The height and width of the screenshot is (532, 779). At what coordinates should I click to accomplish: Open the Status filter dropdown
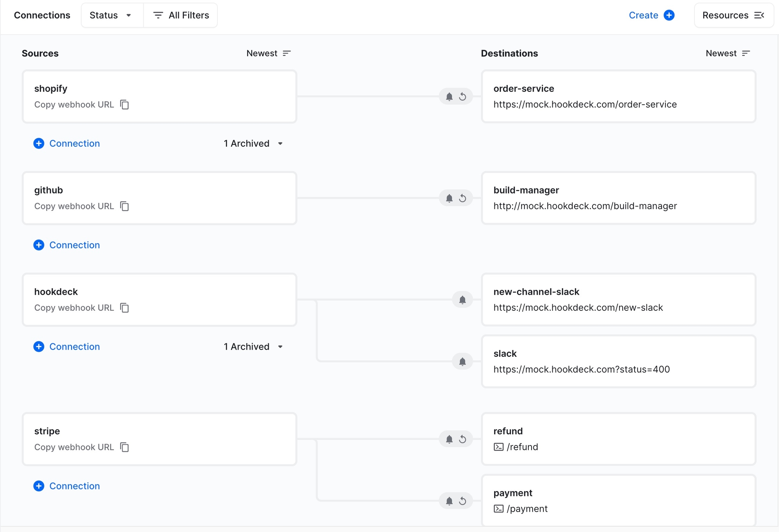click(112, 15)
